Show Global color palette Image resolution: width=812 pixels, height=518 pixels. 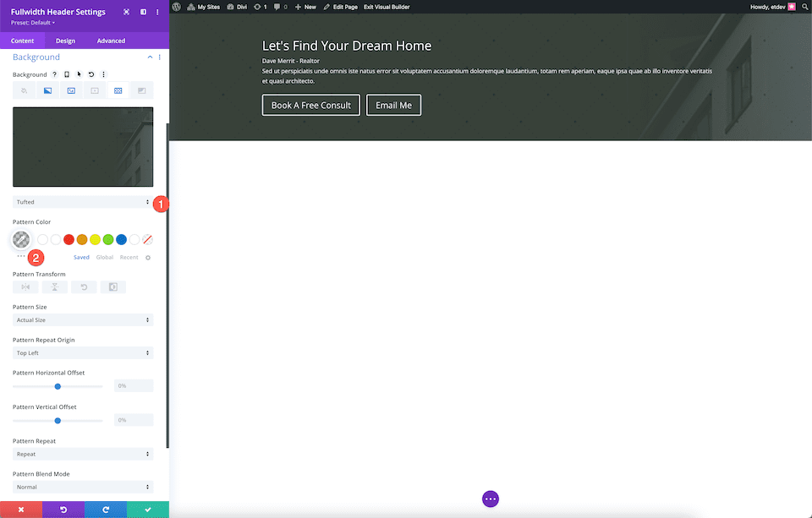tap(105, 257)
